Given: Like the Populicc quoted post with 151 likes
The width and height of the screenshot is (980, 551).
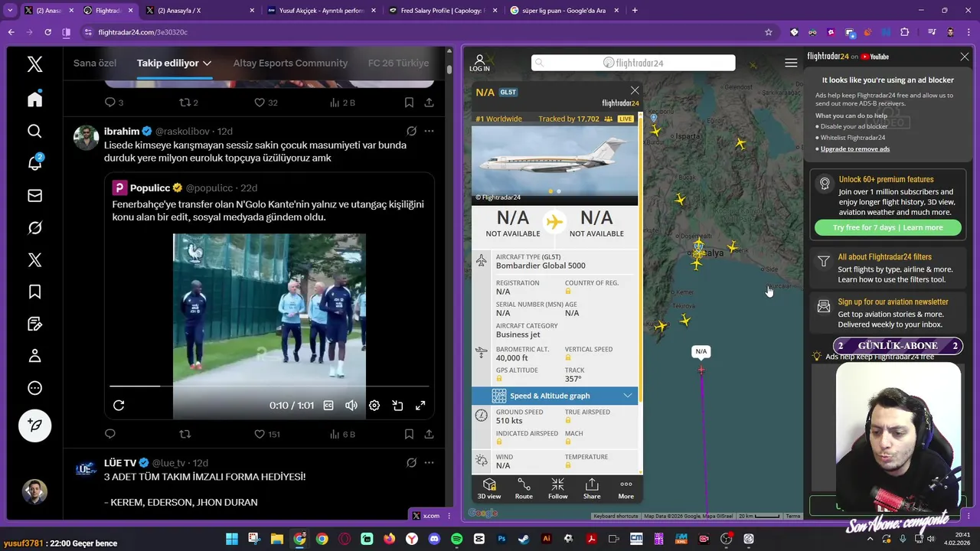Looking at the screenshot, I should [260, 434].
